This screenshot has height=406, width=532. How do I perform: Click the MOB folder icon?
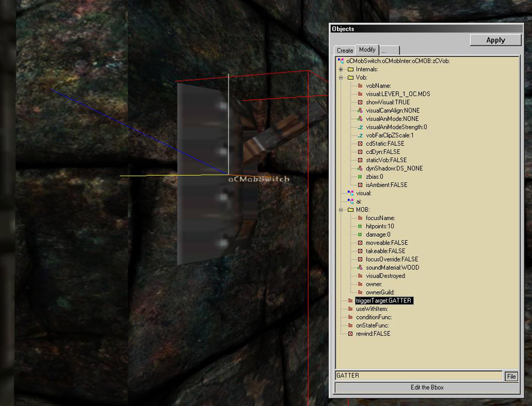[x=351, y=210]
